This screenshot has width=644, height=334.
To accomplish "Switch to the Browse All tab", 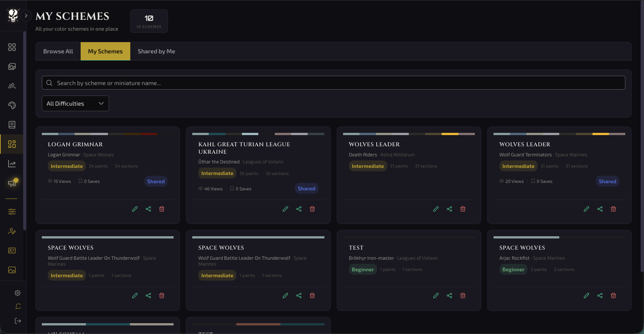I will pyautogui.click(x=58, y=51).
